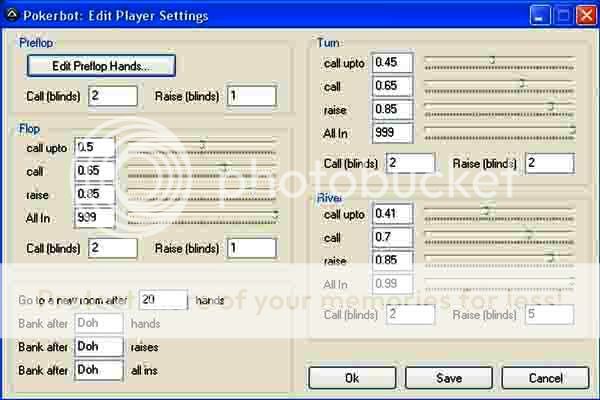Viewport: 600px width, 400px height.
Task: Focus the Preflop Raise (blinds) field
Action: point(251,96)
